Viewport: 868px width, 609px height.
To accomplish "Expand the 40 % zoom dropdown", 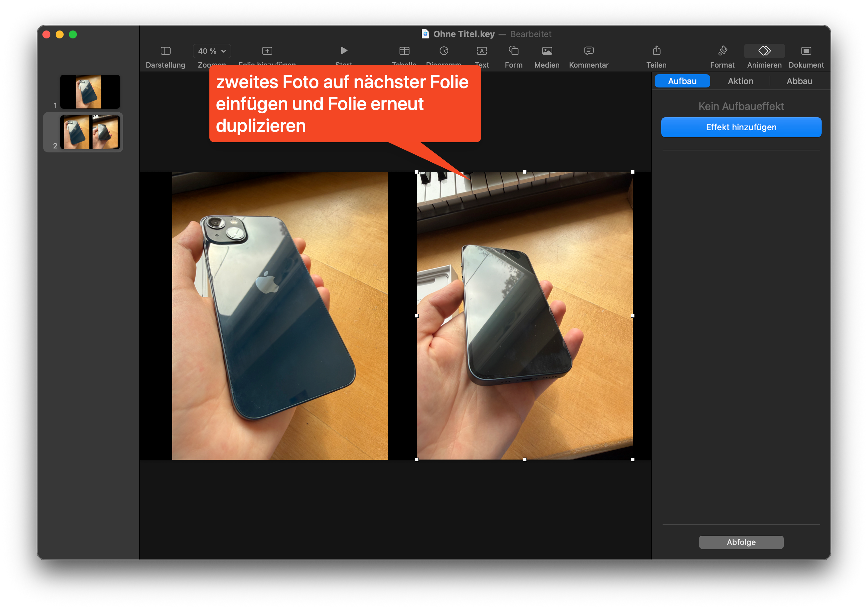I will coord(212,51).
